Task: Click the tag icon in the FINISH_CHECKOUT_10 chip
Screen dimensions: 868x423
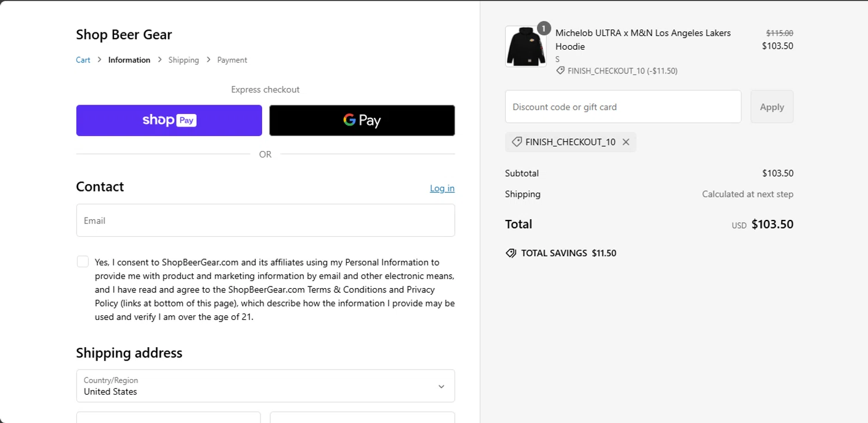Action: click(x=517, y=142)
